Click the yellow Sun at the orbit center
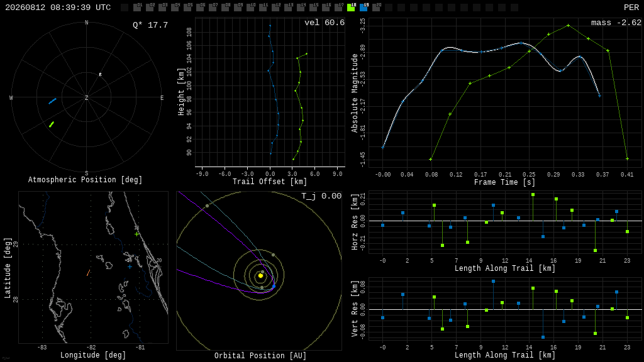 point(260,276)
